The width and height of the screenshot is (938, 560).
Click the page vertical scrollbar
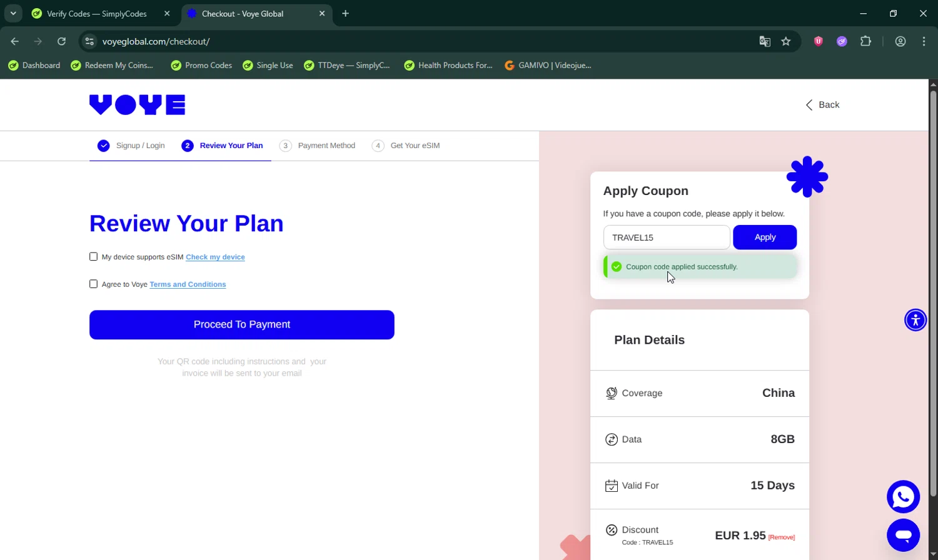933,294
